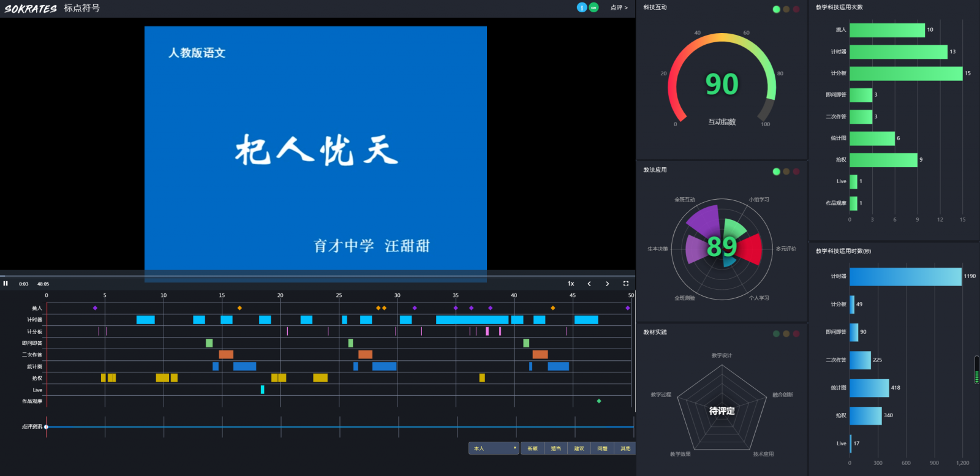Screen dimensions: 980x476
Task: Select yellow indicator light in 教法应用 panel
Action: pos(786,172)
